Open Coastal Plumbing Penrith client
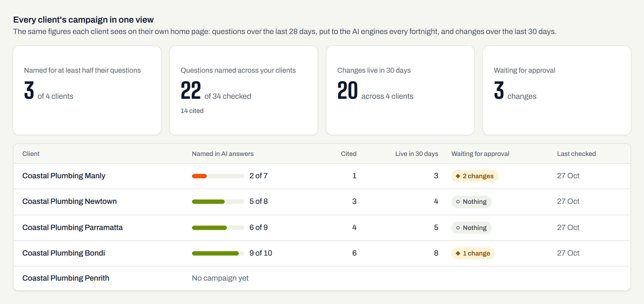The width and height of the screenshot is (644, 304). (x=66, y=278)
